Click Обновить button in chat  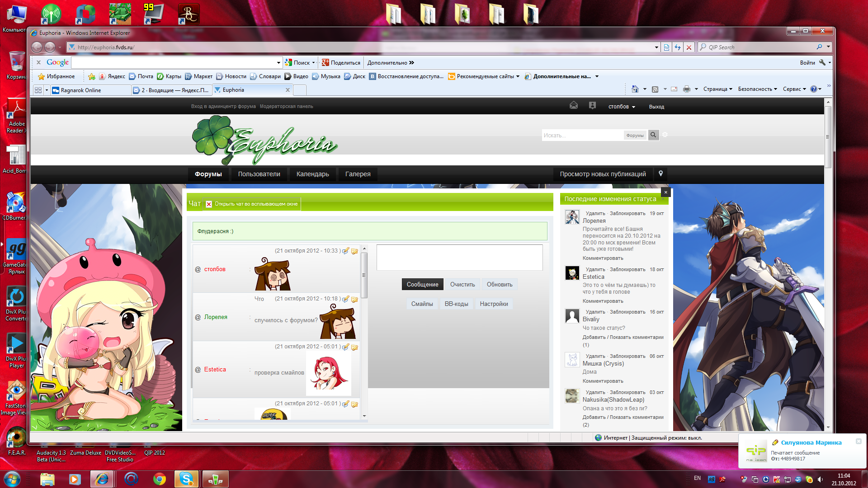tap(499, 284)
